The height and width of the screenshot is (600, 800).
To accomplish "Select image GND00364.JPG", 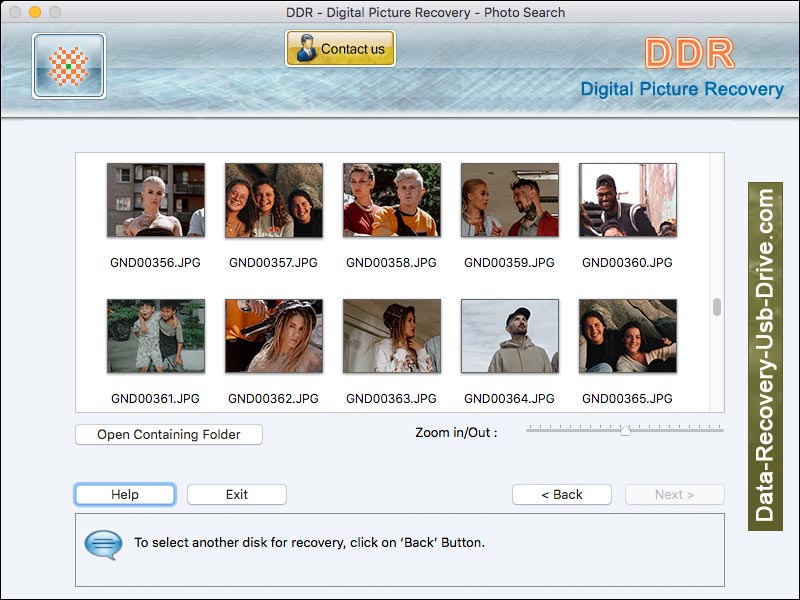I will [509, 336].
